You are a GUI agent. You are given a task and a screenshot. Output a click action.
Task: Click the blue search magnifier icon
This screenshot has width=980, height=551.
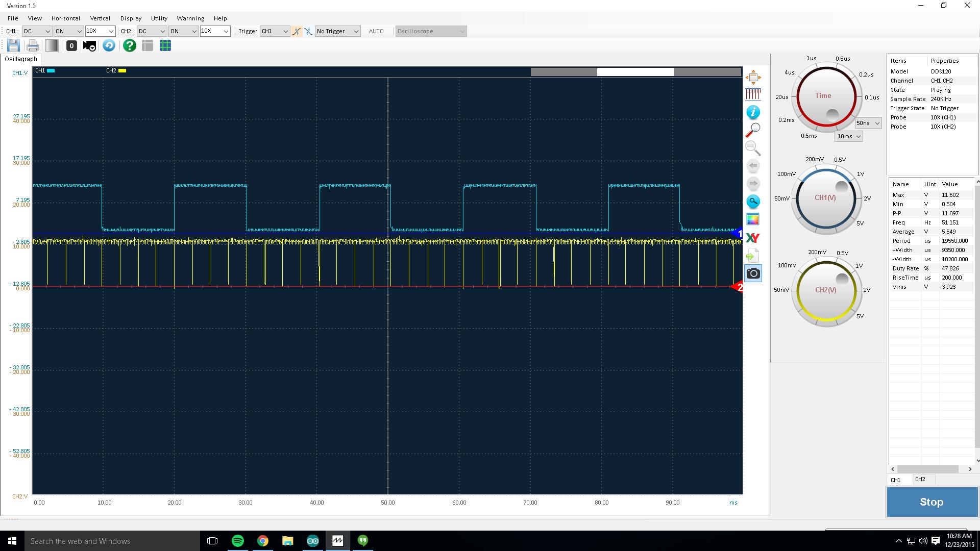(753, 202)
